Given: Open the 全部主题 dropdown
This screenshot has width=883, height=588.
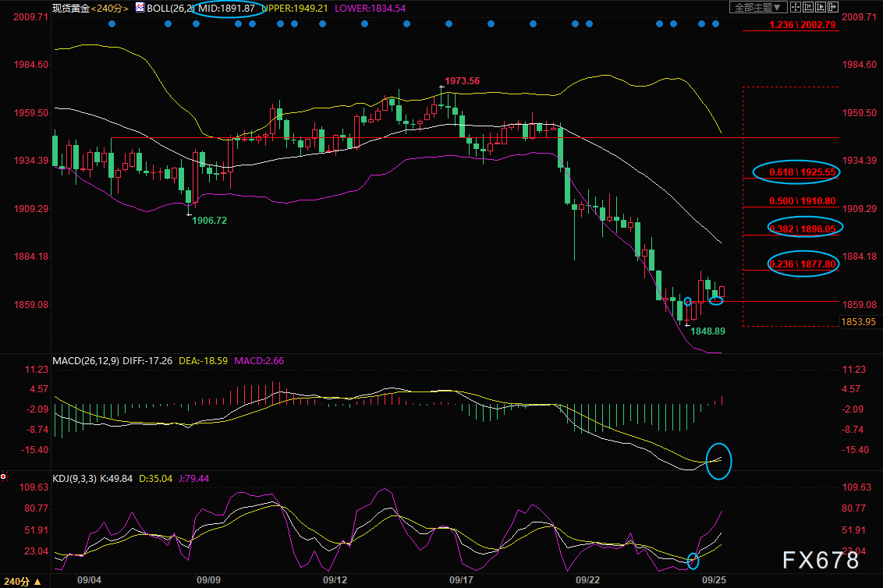Looking at the screenshot, I should click(x=758, y=7).
